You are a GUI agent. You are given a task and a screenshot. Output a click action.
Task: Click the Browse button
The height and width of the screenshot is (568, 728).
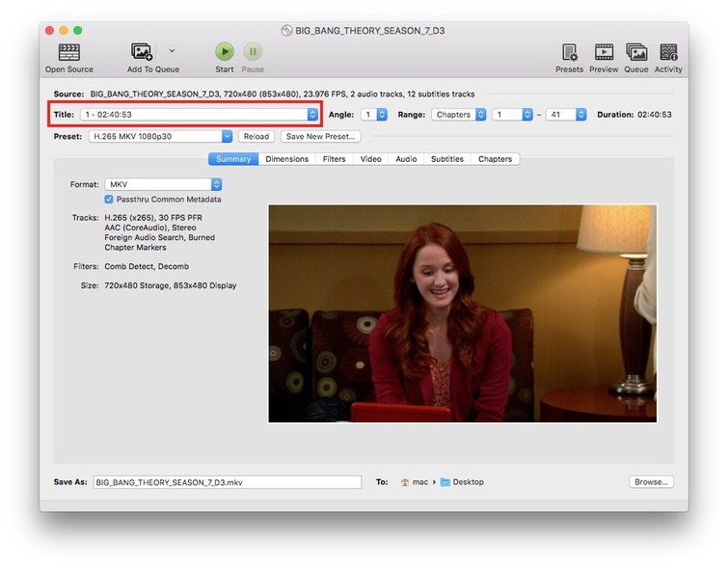(651, 482)
